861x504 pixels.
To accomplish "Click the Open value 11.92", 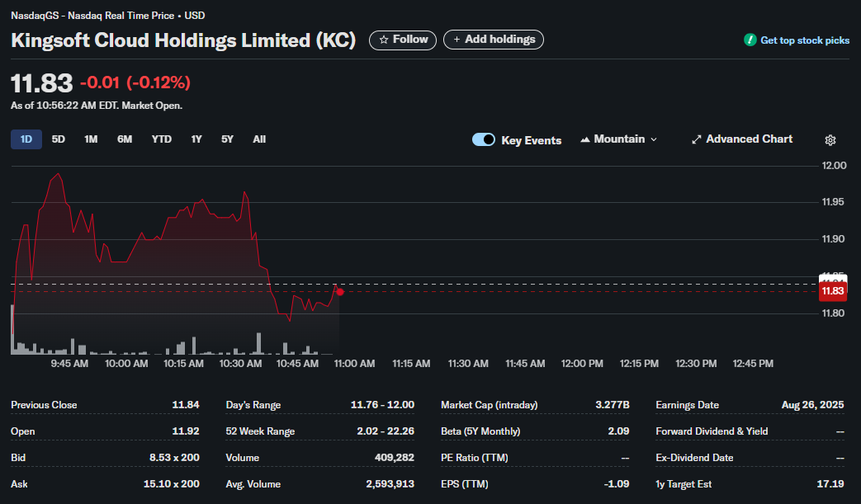I will click(186, 431).
